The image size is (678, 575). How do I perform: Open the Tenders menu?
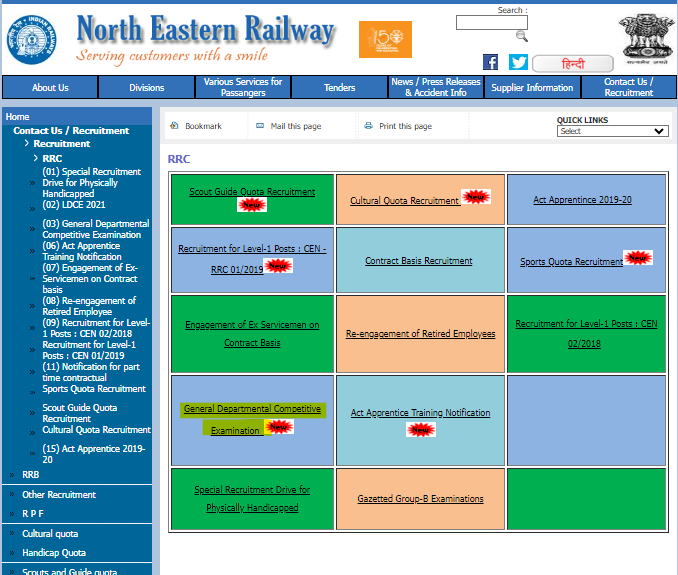click(339, 87)
